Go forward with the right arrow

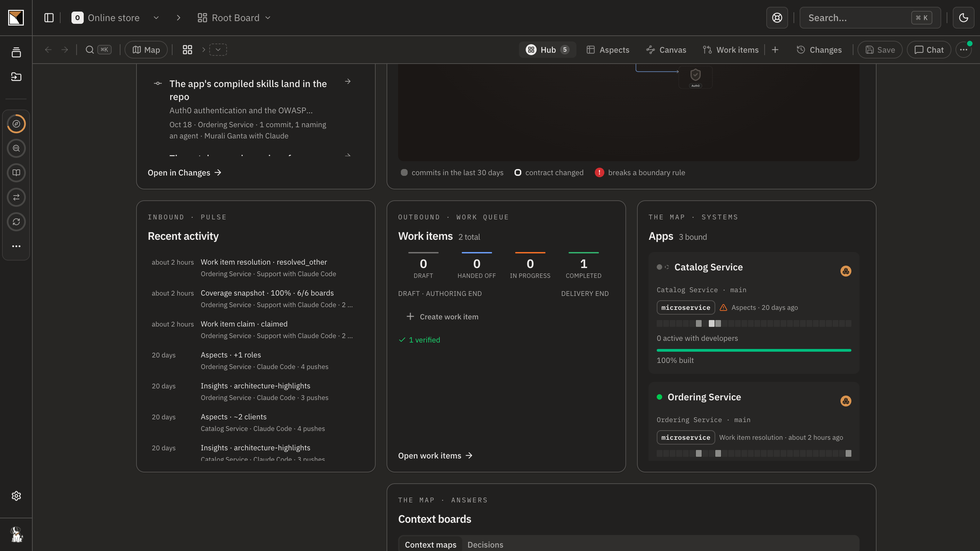[65, 50]
